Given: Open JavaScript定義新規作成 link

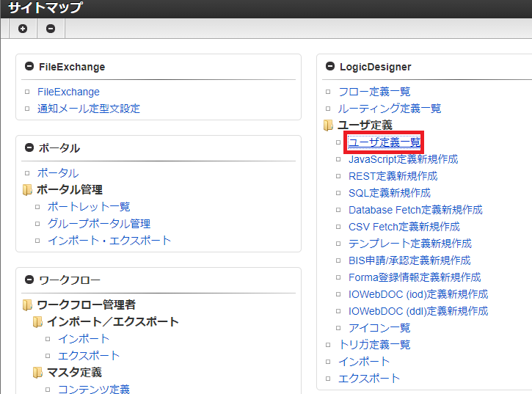Looking at the screenshot, I should coord(404,159).
